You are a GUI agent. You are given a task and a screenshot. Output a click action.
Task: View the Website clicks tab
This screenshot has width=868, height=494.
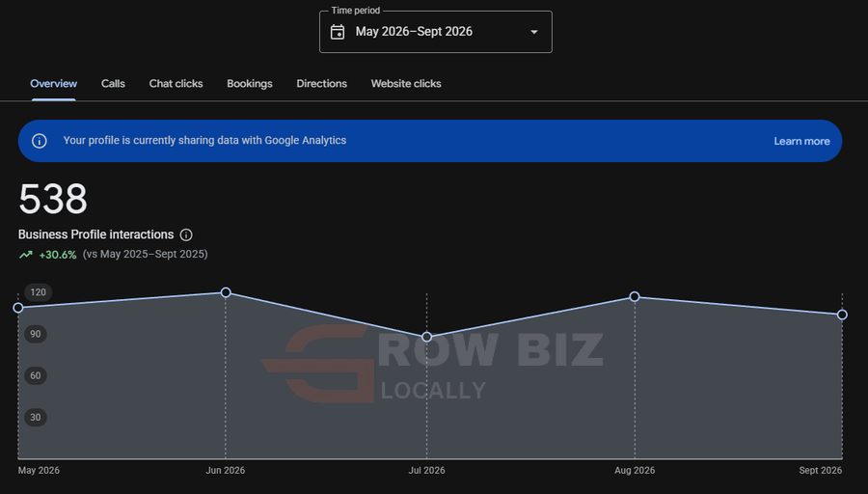pyautogui.click(x=406, y=84)
